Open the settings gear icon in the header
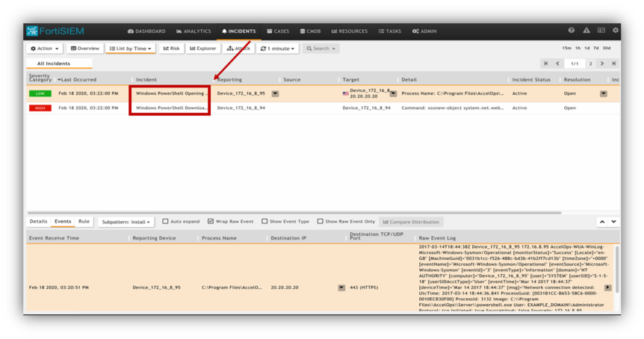The width and height of the screenshot is (644, 339). (x=616, y=31)
